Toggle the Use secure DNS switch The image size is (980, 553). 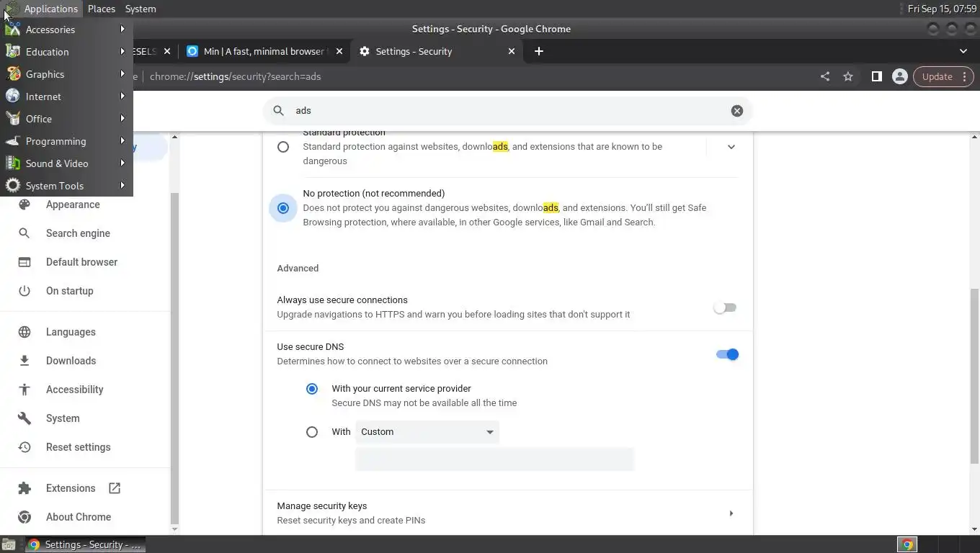tap(726, 354)
